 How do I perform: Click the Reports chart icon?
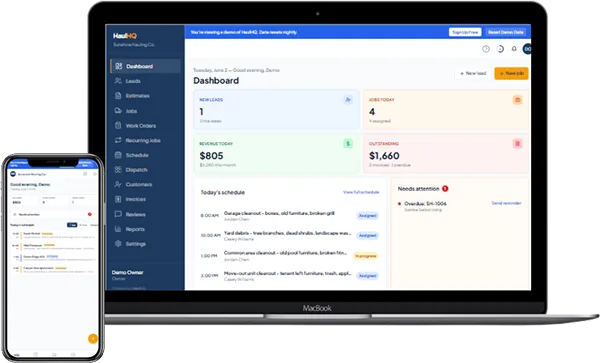click(118, 229)
